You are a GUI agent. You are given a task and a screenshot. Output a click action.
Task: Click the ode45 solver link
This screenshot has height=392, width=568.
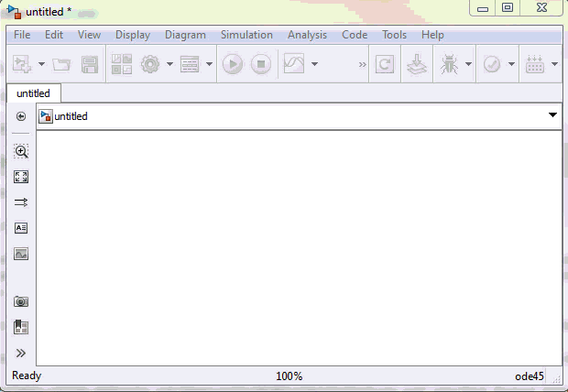(x=529, y=376)
